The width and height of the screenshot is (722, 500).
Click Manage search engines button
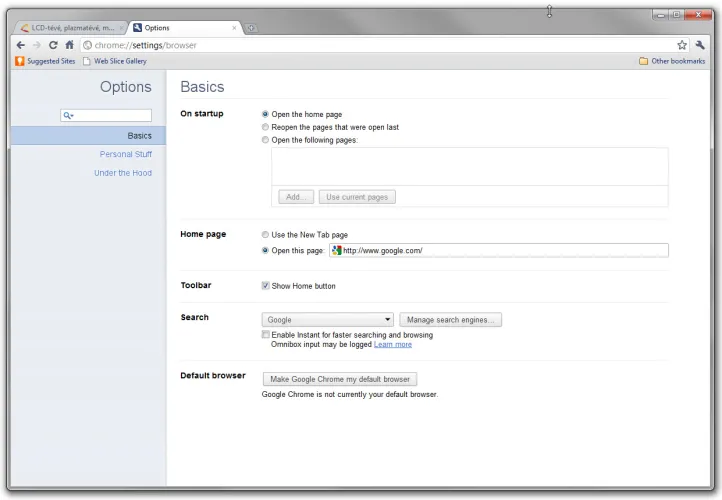point(451,320)
